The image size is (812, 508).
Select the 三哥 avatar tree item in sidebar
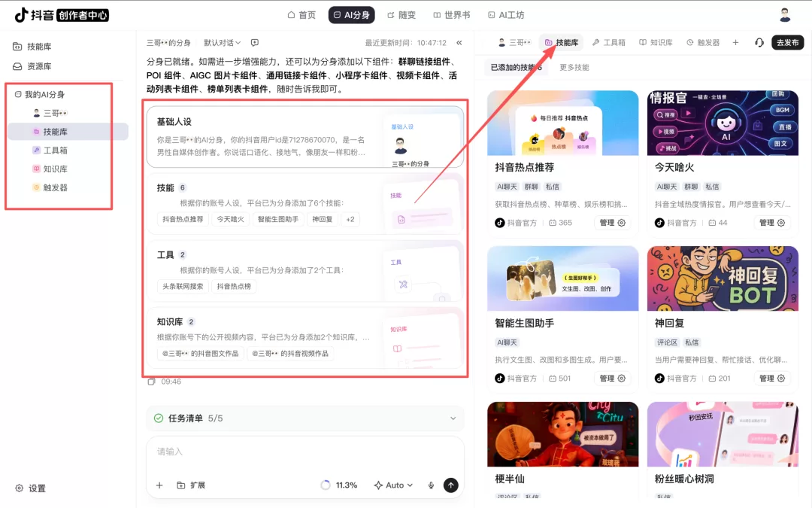pos(50,113)
